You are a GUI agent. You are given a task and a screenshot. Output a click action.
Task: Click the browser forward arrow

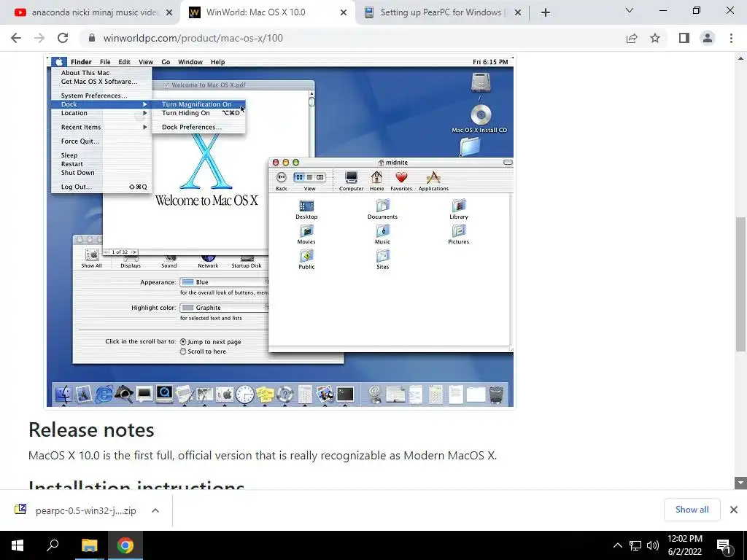click(39, 38)
